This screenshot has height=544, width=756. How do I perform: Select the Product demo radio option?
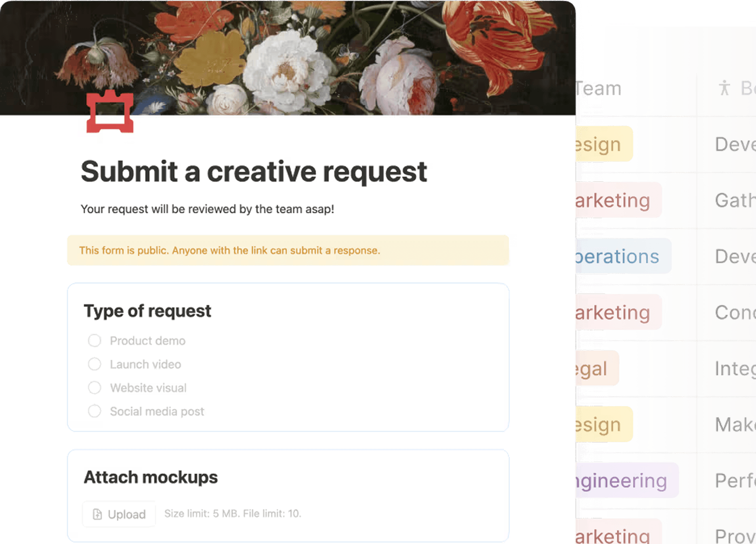pyautogui.click(x=94, y=341)
